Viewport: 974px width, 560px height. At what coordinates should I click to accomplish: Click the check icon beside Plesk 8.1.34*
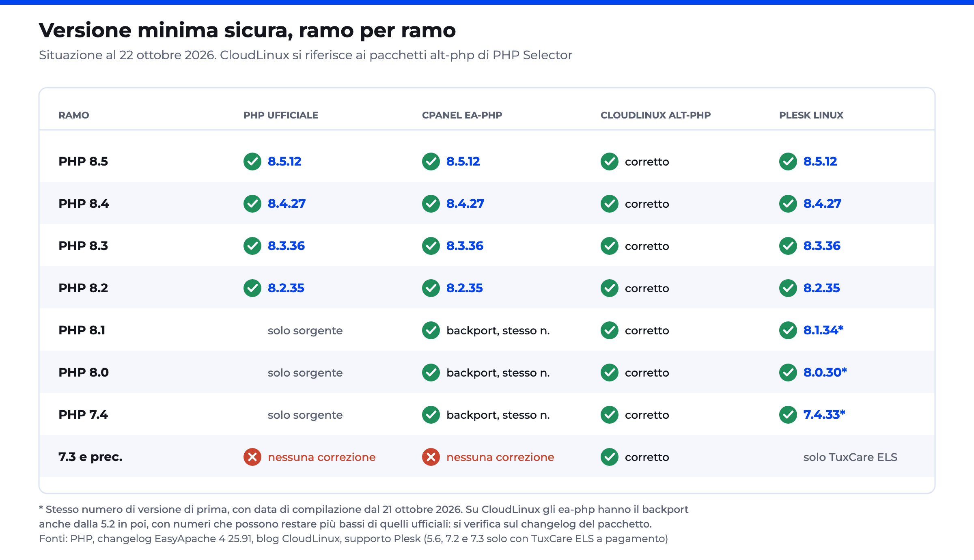788,330
